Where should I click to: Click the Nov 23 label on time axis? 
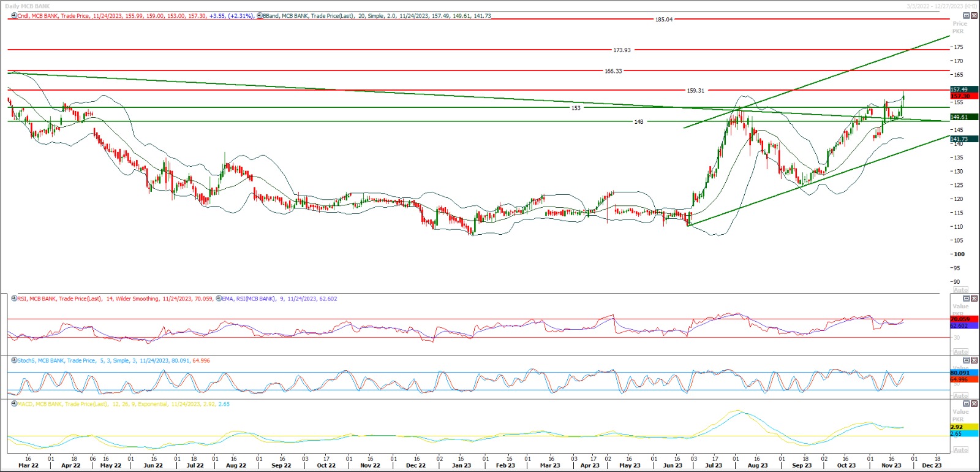click(891, 465)
